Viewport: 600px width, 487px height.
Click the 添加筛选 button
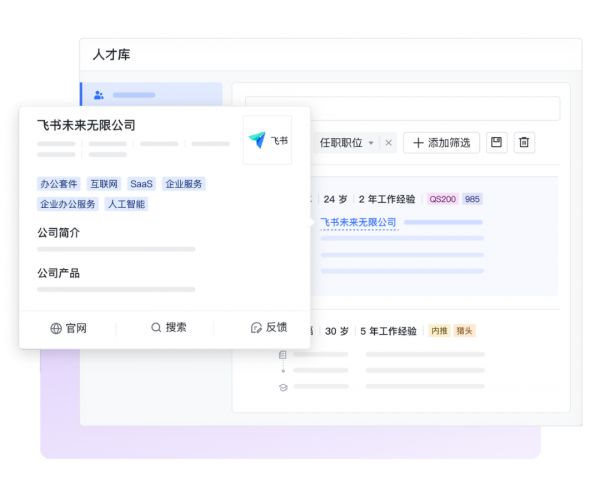(x=441, y=143)
